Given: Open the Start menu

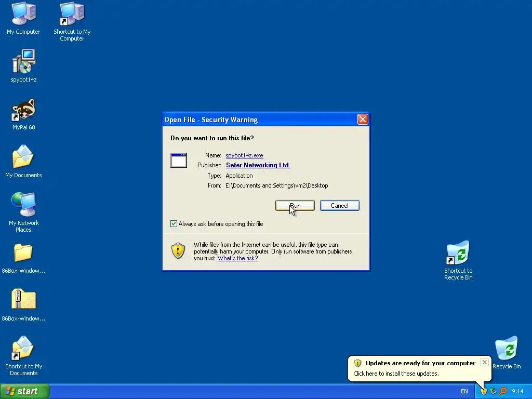Looking at the screenshot, I should tap(24, 391).
